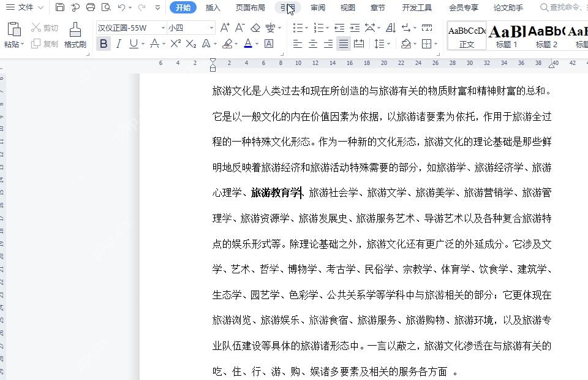Open the bulleted list dropdown arrow
588x380 pixels.
[x=306, y=28]
